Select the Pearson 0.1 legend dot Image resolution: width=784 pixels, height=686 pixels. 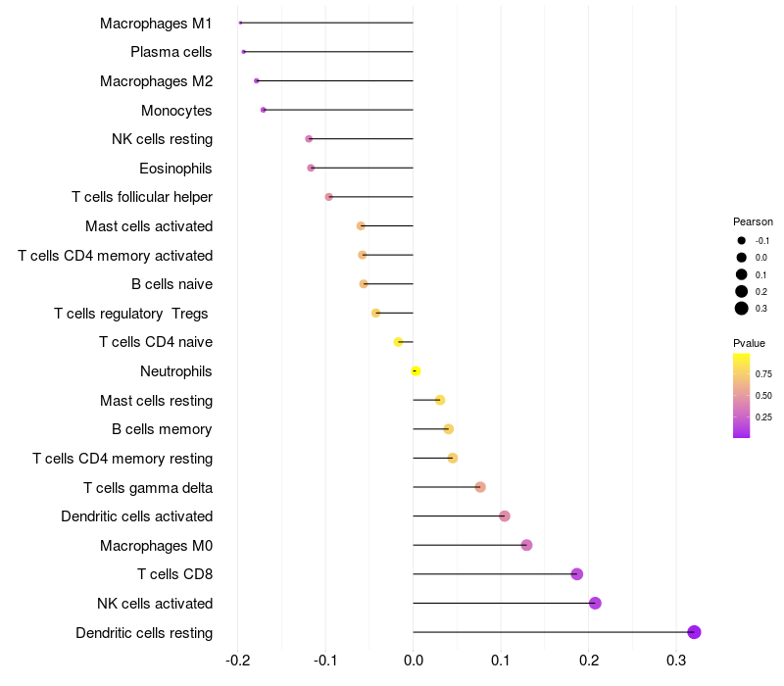tap(742, 274)
